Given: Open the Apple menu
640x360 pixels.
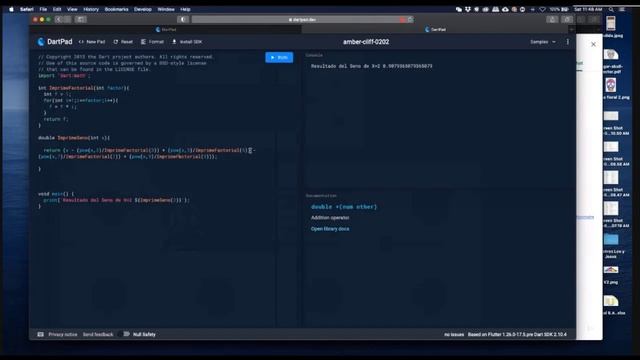Looking at the screenshot, I should (x=11, y=9).
